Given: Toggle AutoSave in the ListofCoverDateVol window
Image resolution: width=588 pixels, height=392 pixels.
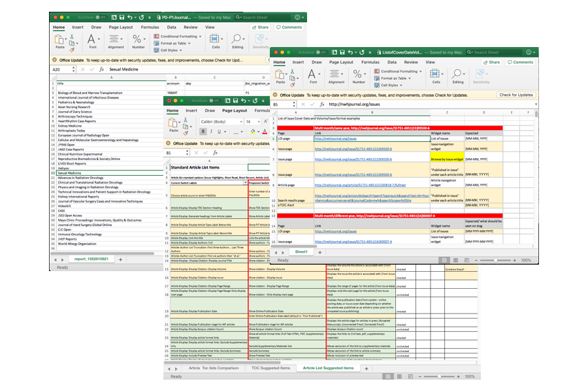Looking at the screenshot, I should click(x=321, y=52).
